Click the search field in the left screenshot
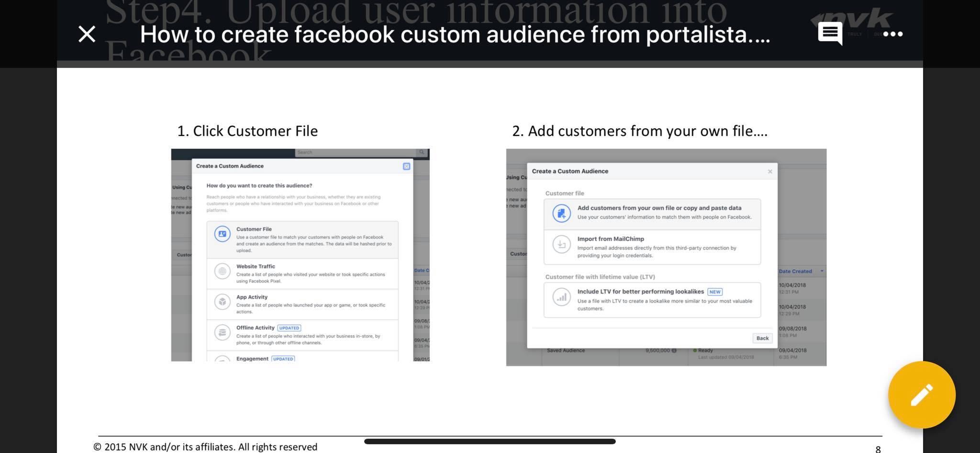This screenshot has width=980, height=453. click(356, 152)
